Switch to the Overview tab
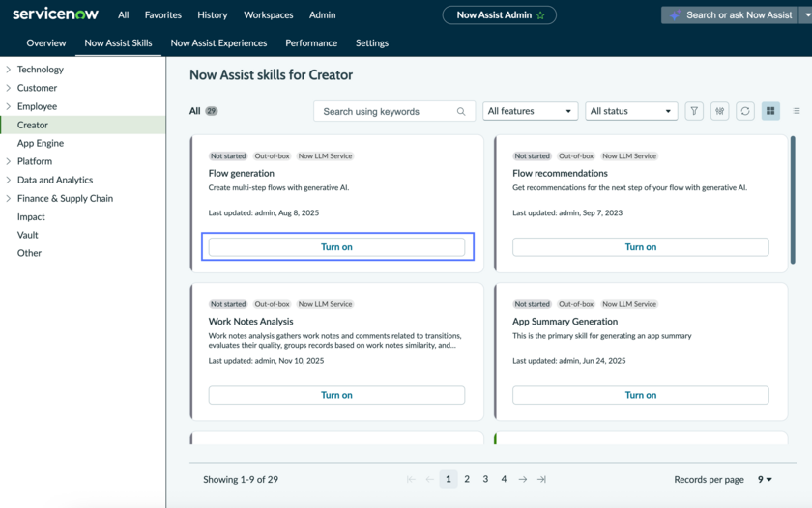812x508 pixels. coord(46,42)
